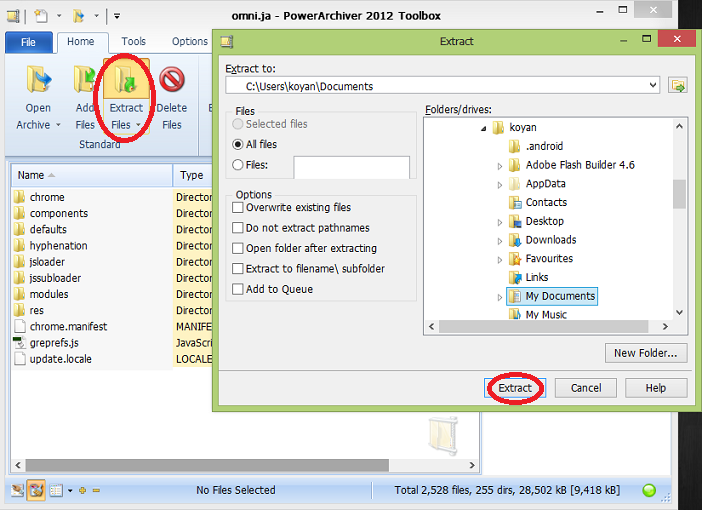Click the Add Files ribbon icon
The image size is (702, 510).
click(x=85, y=80)
